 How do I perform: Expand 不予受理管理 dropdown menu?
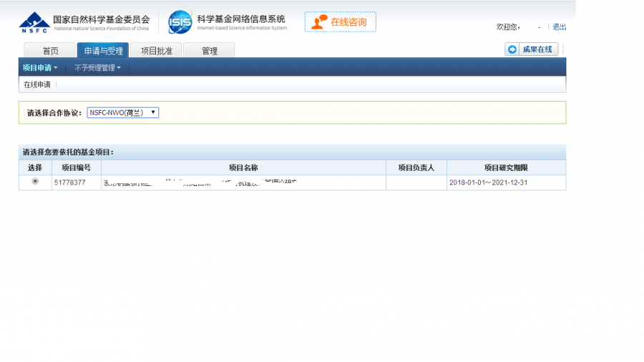pyautogui.click(x=97, y=68)
